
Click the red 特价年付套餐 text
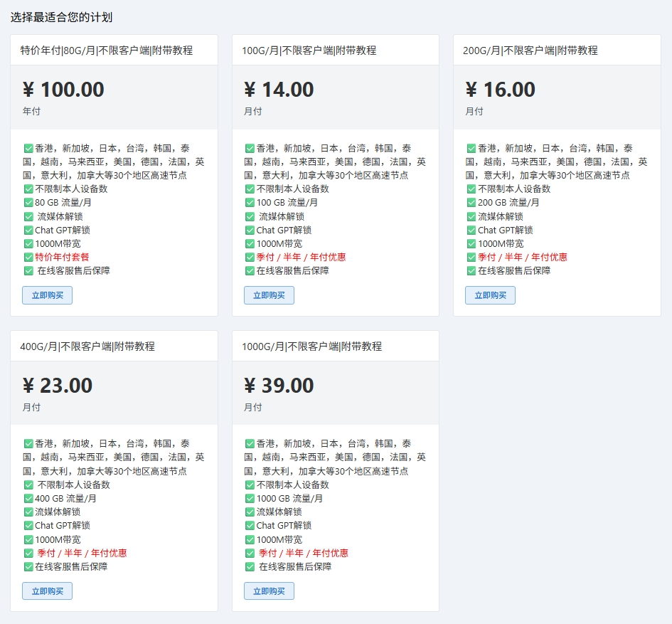(x=62, y=257)
